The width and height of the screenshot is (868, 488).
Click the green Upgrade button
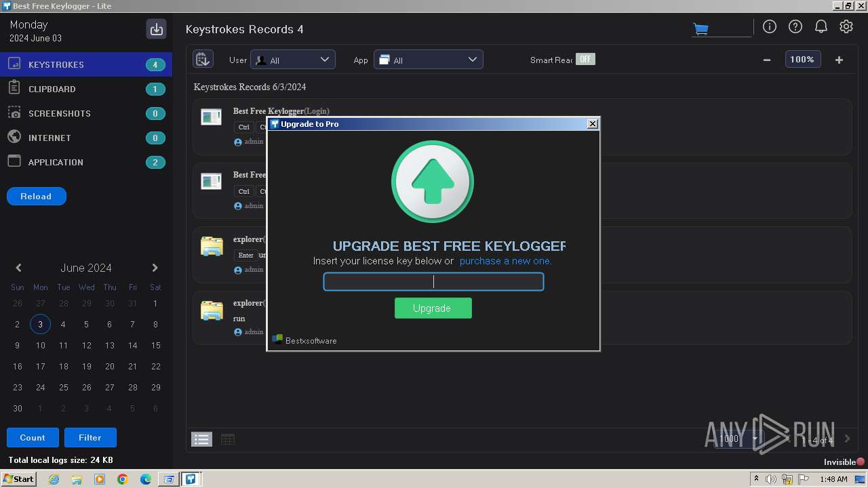(x=433, y=308)
